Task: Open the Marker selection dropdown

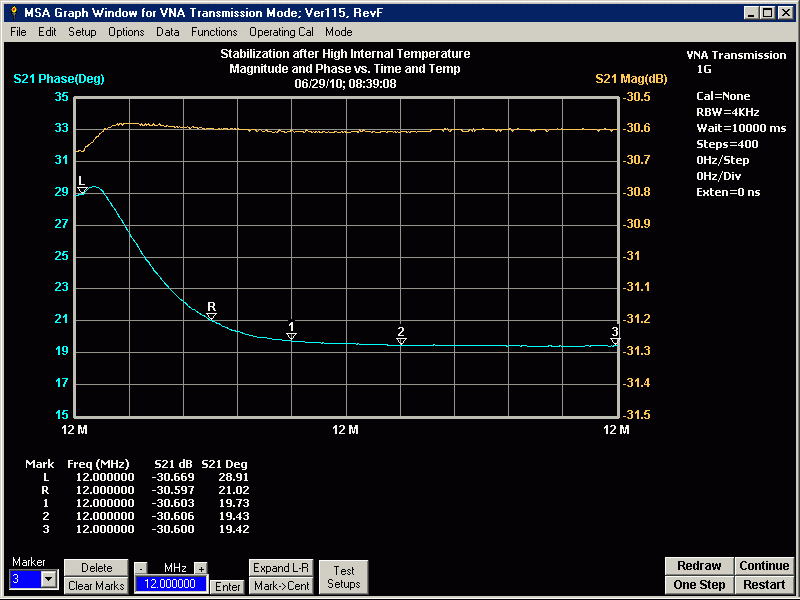Action: (x=49, y=579)
